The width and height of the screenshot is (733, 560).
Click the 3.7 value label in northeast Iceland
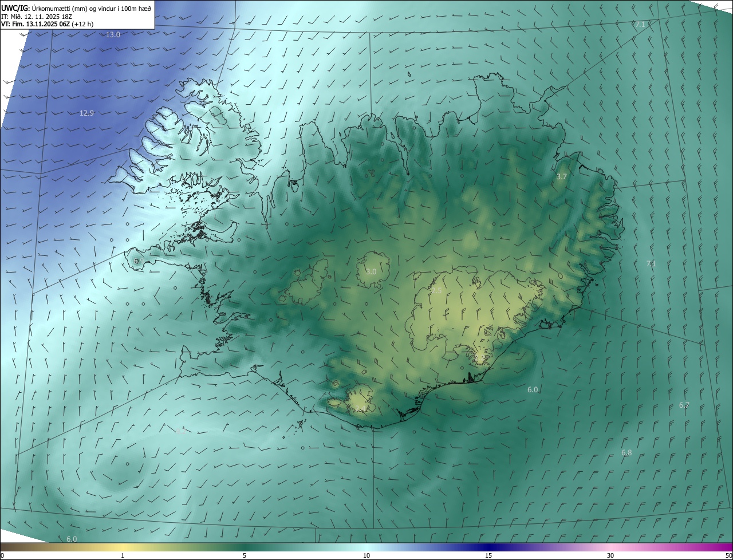561,177
